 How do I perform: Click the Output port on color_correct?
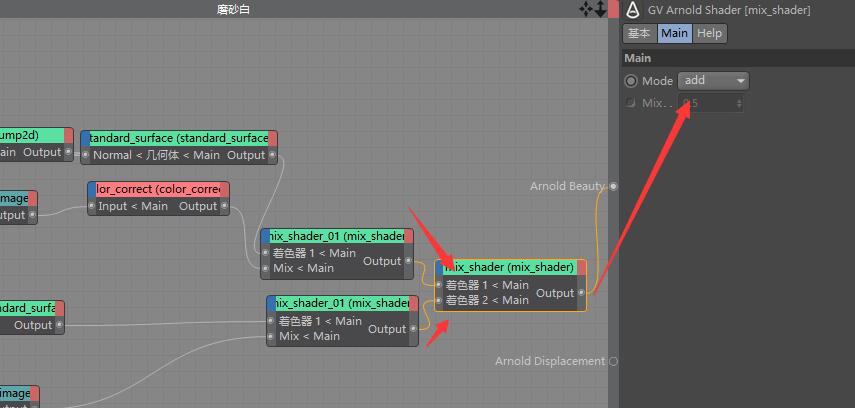click(224, 206)
